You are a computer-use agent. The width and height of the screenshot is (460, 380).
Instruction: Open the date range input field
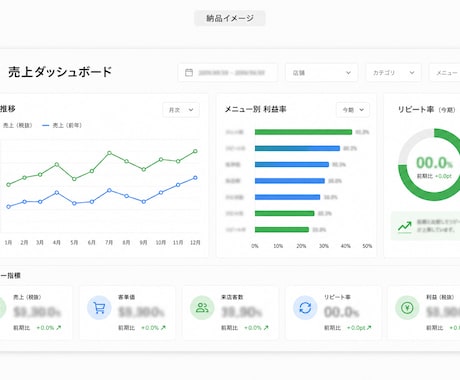pyautogui.click(x=228, y=72)
